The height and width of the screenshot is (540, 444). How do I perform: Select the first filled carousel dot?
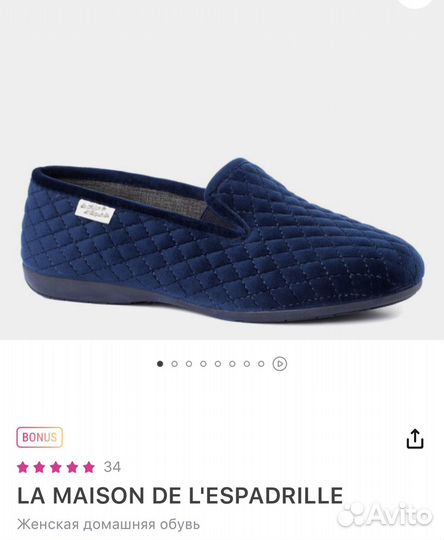tap(160, 364)
